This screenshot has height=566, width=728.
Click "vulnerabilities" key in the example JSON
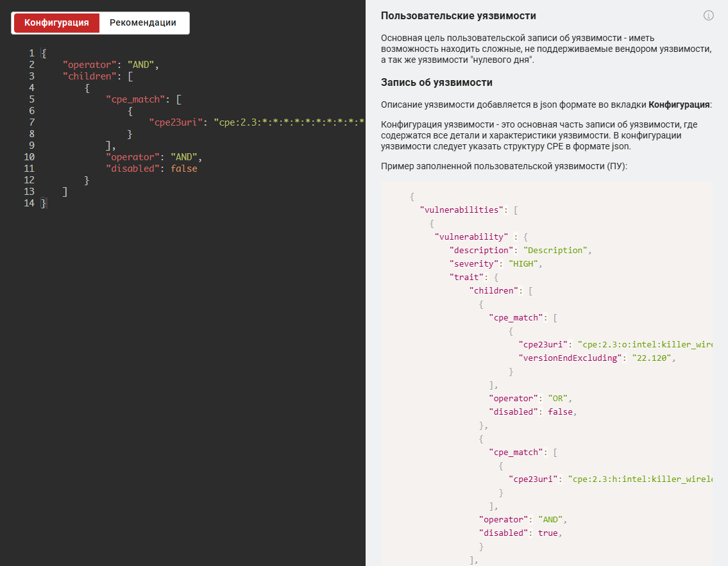tap(462, 210)
